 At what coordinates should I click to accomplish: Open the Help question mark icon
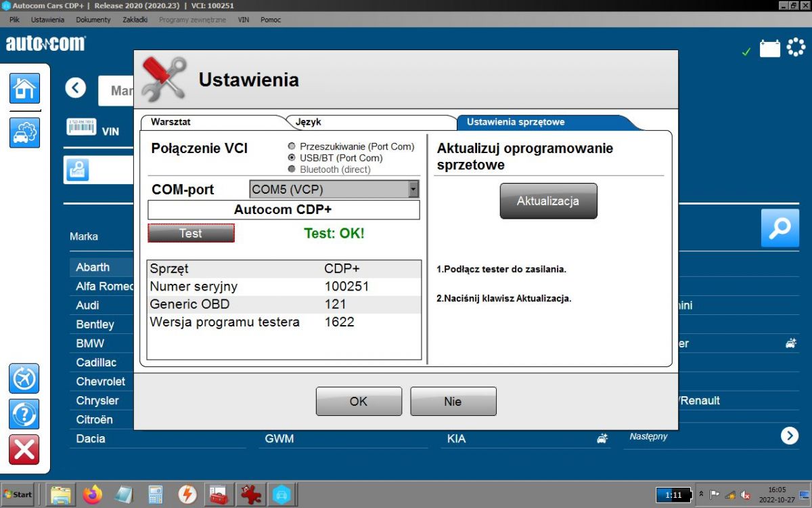click(x=24, y=414)
